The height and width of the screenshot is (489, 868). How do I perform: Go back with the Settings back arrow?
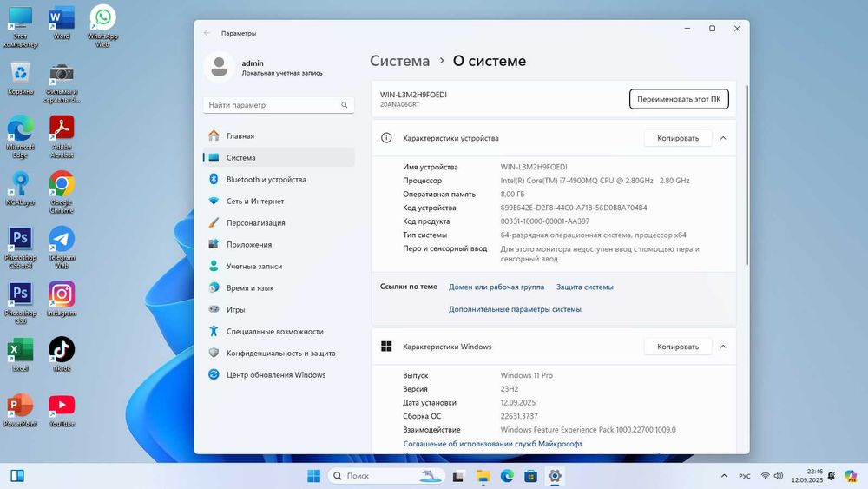click(207, 33)
